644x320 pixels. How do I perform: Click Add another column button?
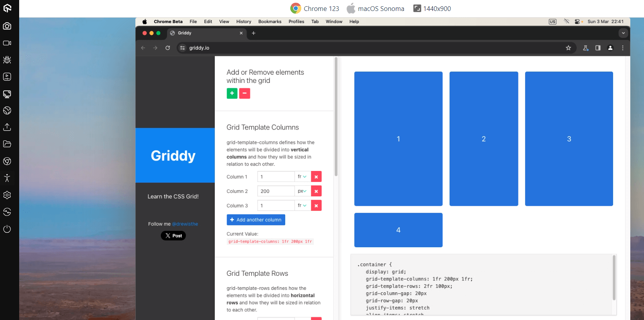[x=256, y=220]
